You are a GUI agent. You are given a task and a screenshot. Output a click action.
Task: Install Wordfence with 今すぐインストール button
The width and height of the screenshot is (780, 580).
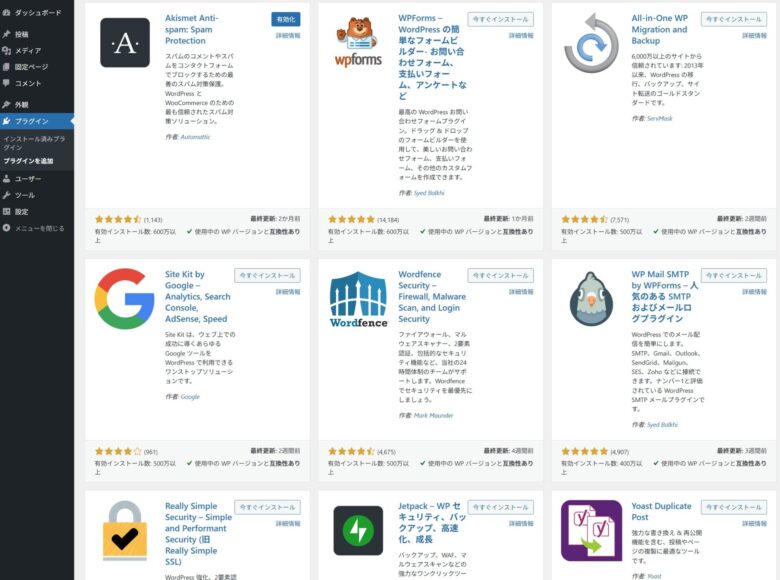coord(501,275)
